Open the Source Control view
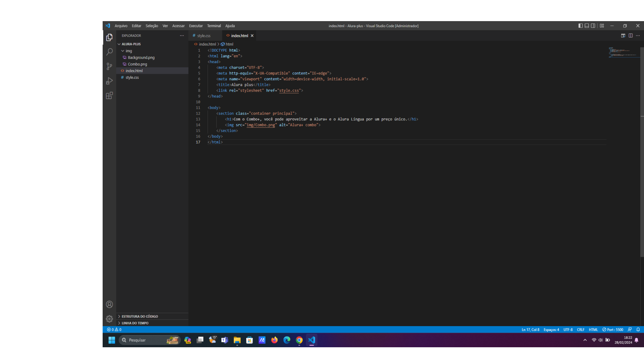The image size is (644, 362). tap(109, 66)
